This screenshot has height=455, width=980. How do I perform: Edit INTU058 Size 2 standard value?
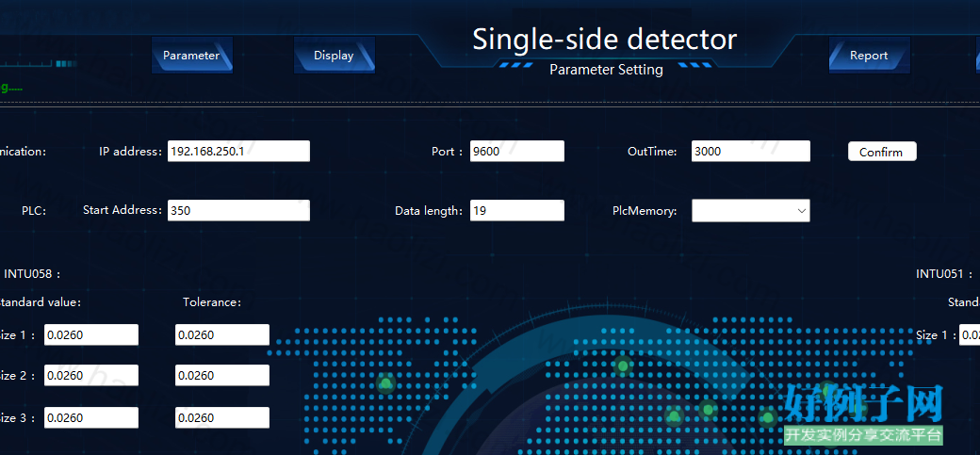click(91, 376)
